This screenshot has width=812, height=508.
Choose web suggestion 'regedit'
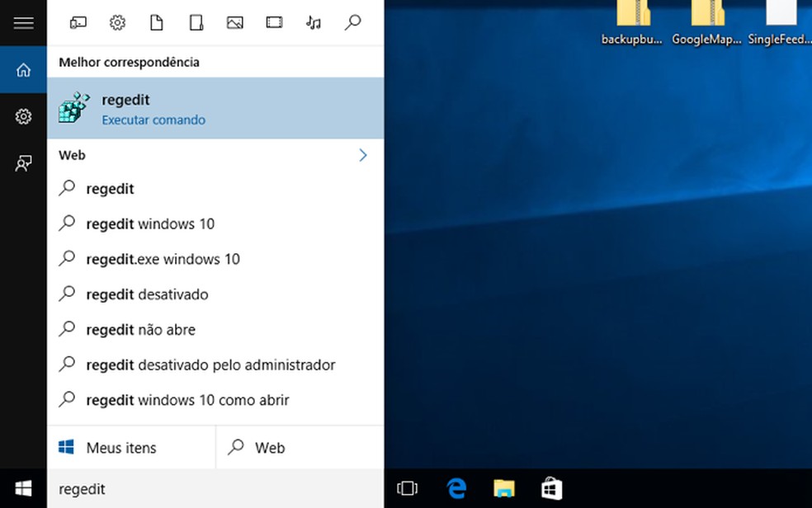click(215, 189)
